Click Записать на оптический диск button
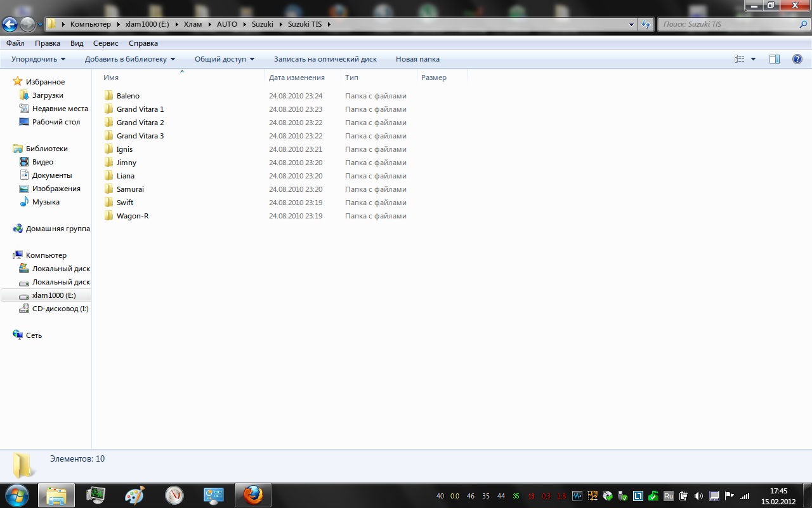The image size is (812, 508). coord(325,59)
